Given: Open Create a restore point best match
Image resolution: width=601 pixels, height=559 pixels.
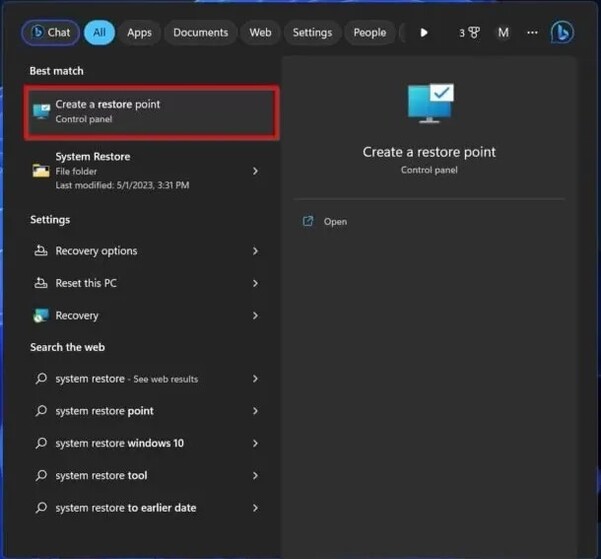Looking at the screenshot, I should pos(152,112).
